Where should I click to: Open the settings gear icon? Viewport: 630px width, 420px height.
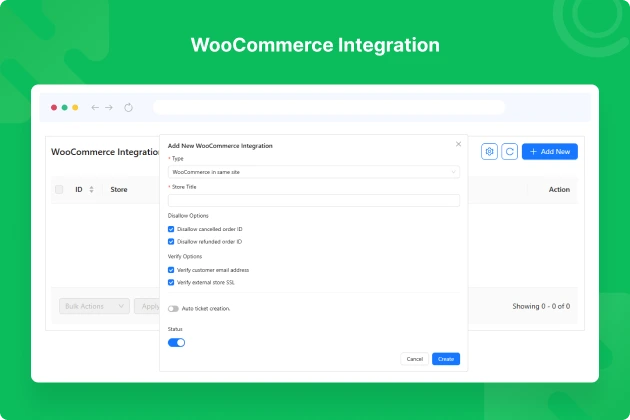point(489,152)
